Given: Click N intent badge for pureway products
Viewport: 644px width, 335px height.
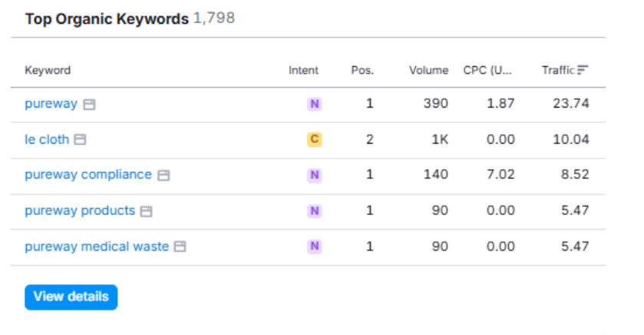Looking at the screenshot, I should (x=315, y=211).
